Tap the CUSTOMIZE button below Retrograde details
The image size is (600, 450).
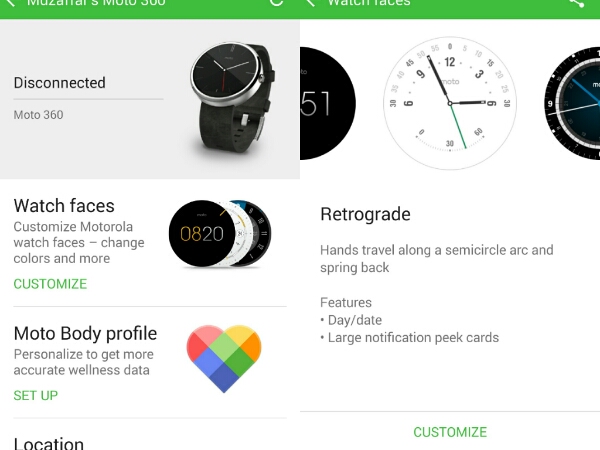click(x=450, y=432)
